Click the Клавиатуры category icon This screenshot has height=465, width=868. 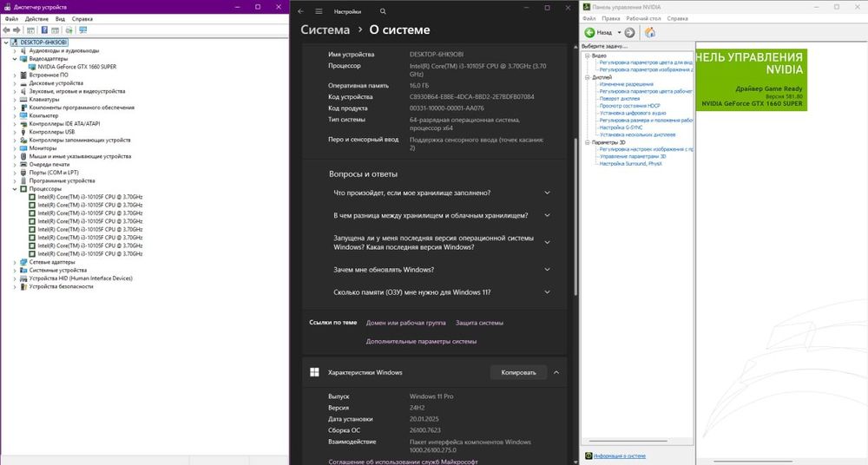coord(23,99)
